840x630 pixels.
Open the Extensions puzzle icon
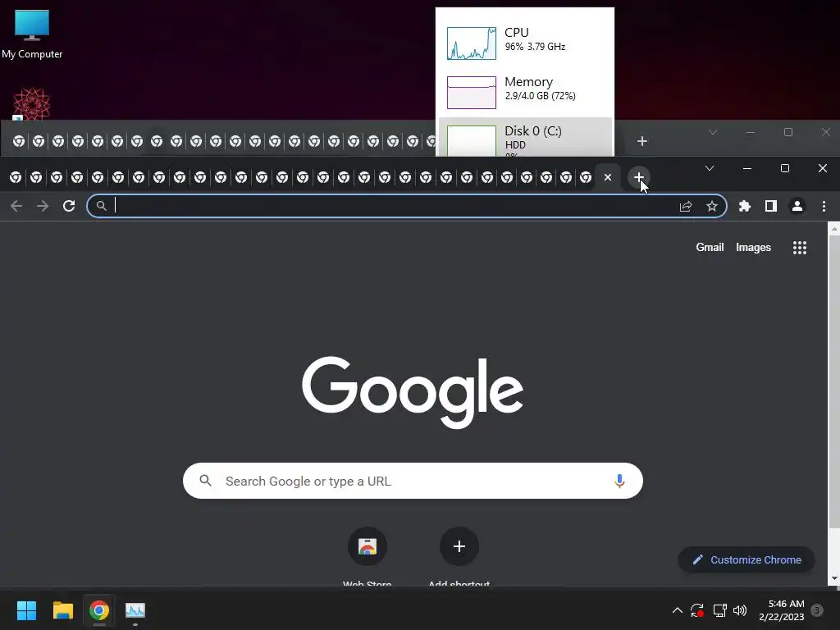pos(745,206)
